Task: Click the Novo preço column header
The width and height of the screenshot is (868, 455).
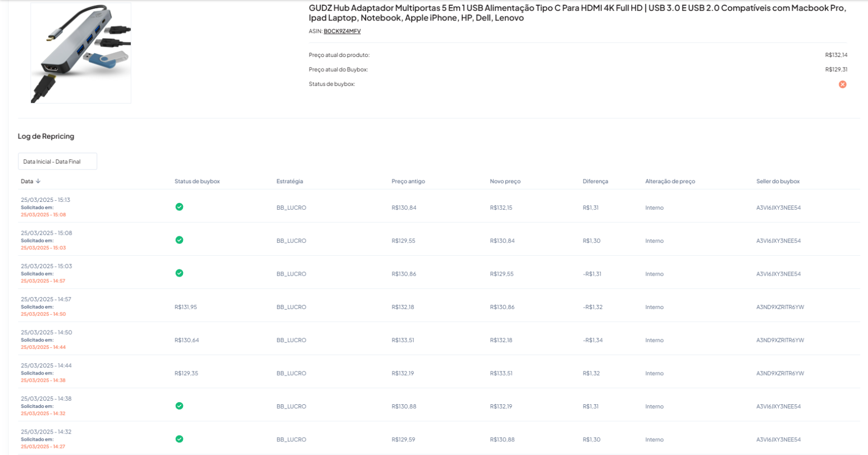Action: coord(505,181)
